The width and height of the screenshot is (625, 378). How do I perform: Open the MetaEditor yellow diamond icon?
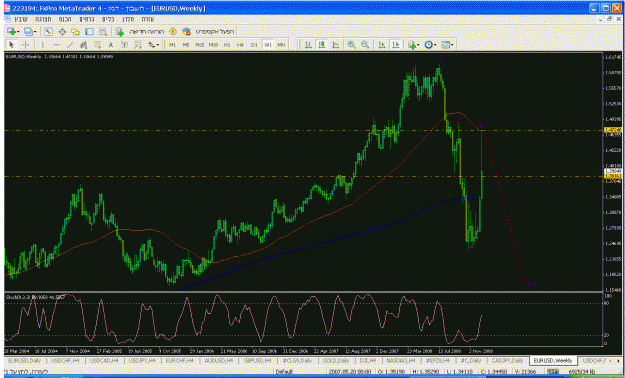click(173, 32)
